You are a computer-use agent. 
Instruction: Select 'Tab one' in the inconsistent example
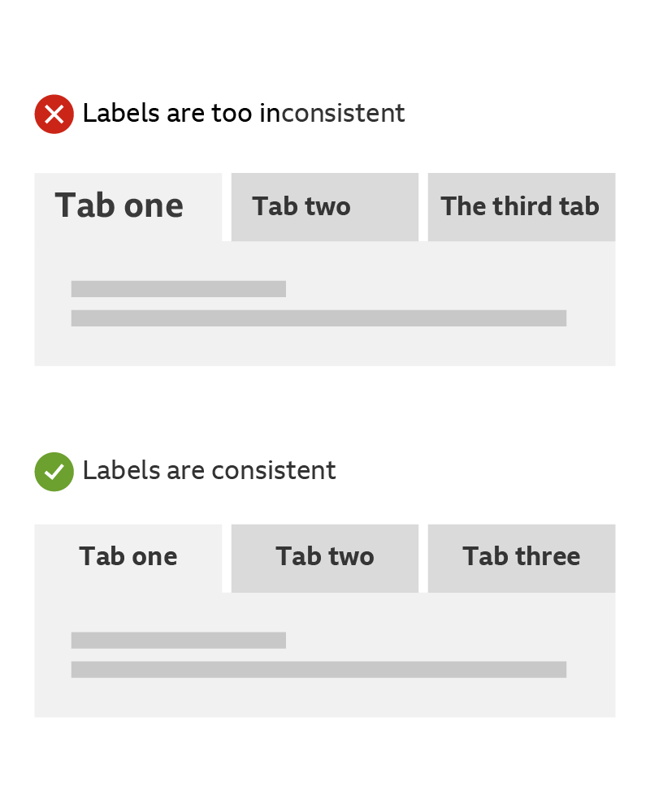point(119,206)
